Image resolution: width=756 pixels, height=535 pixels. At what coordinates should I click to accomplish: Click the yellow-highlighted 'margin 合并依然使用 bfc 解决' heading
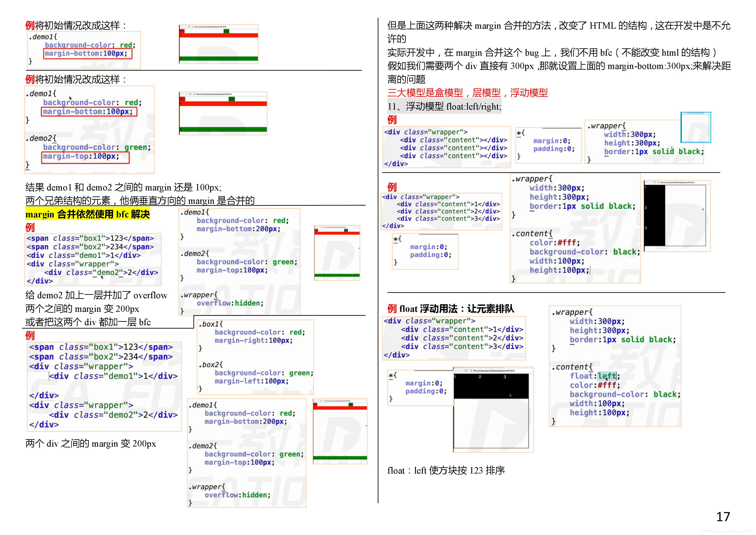pyautogui.click(x=87, y=215)
